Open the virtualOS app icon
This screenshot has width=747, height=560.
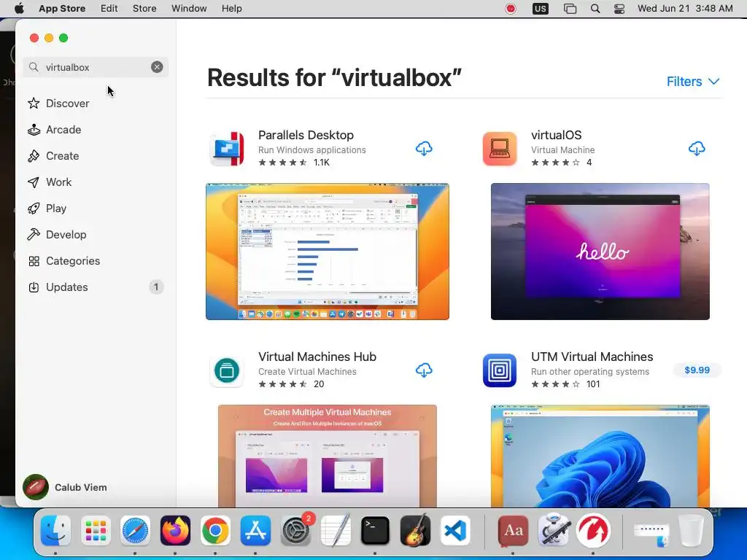[499, 149]
